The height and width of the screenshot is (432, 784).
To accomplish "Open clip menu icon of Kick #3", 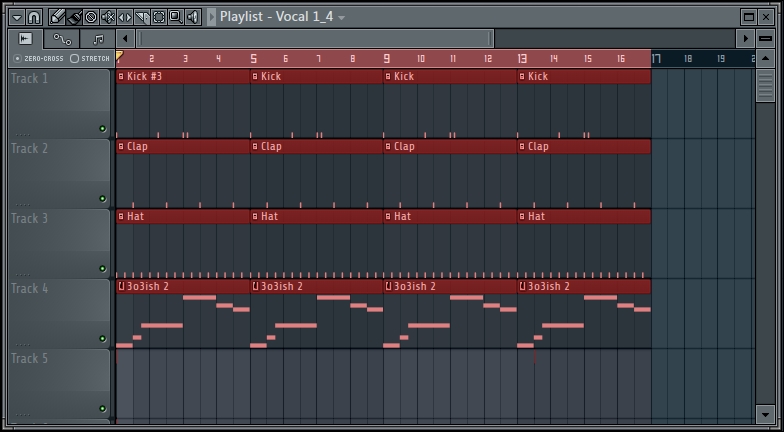I will click(x=121, y=76).
